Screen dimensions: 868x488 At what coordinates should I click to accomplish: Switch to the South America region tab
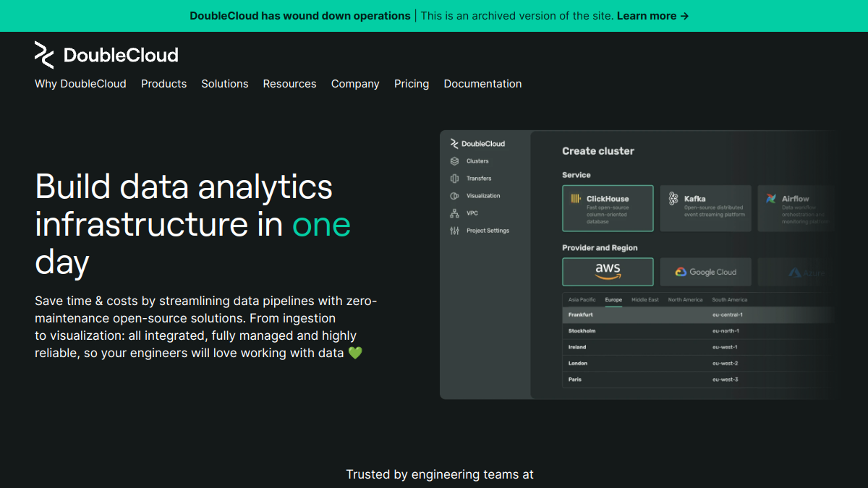click(x=730, y=300)
